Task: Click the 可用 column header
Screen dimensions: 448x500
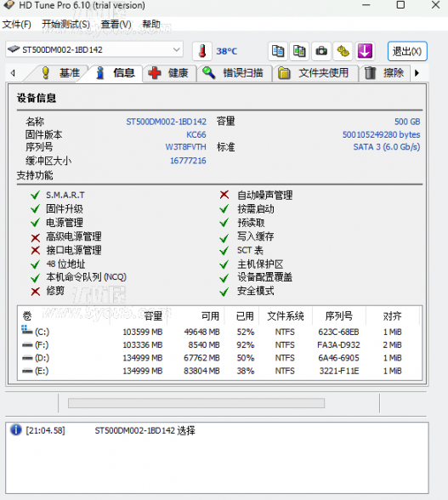Action: click(210, 316)
